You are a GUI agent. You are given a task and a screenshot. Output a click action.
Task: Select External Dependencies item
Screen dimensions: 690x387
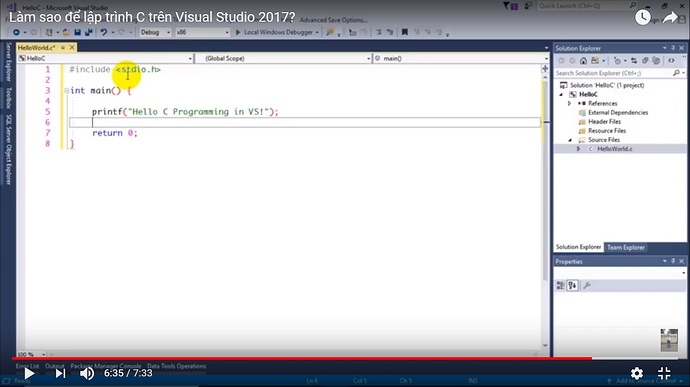pos(617,113)
